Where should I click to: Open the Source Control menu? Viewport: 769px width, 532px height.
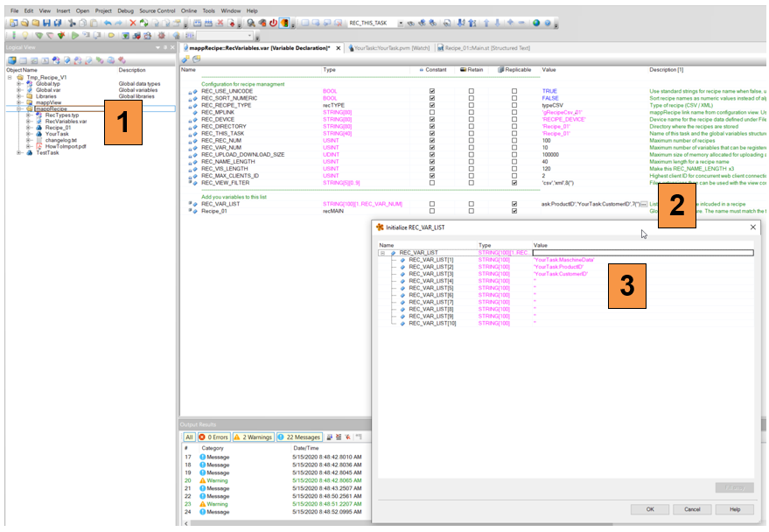point(157,10)
